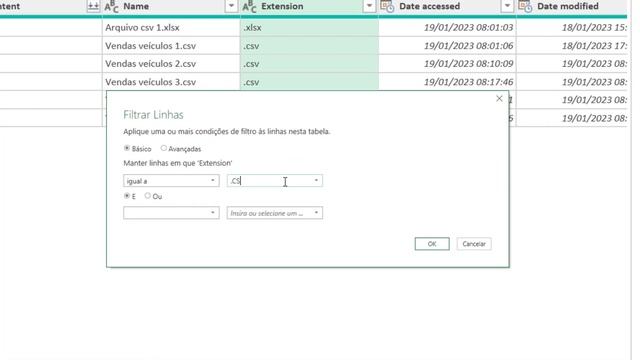Click the .csv cell of Vendas veículos 3
The height and width of the screenshot is (360, 640).
pyautogui.click(x=309, y=82)
